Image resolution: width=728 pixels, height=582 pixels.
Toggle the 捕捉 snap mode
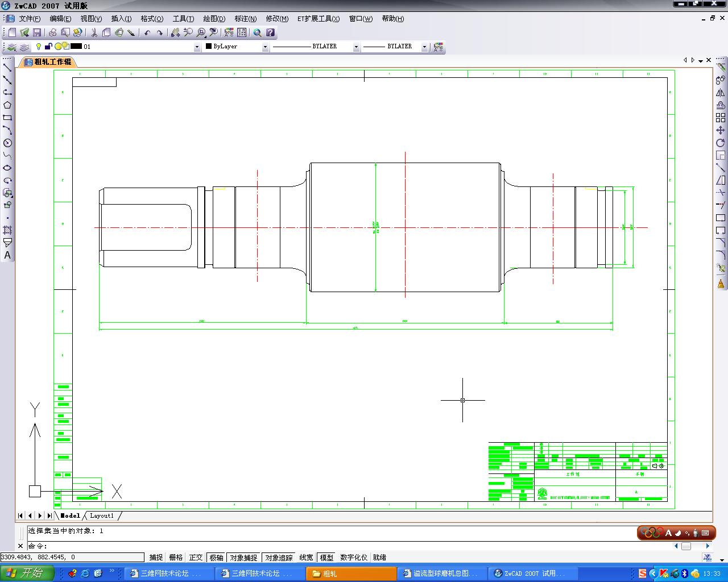[x=156, y=558]
